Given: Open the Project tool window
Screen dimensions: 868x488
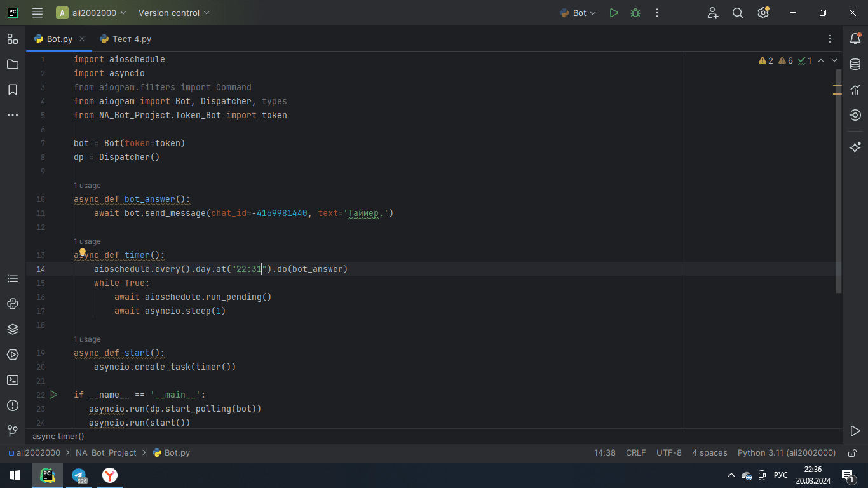Looking at the screenshot, I should [13, 64].
